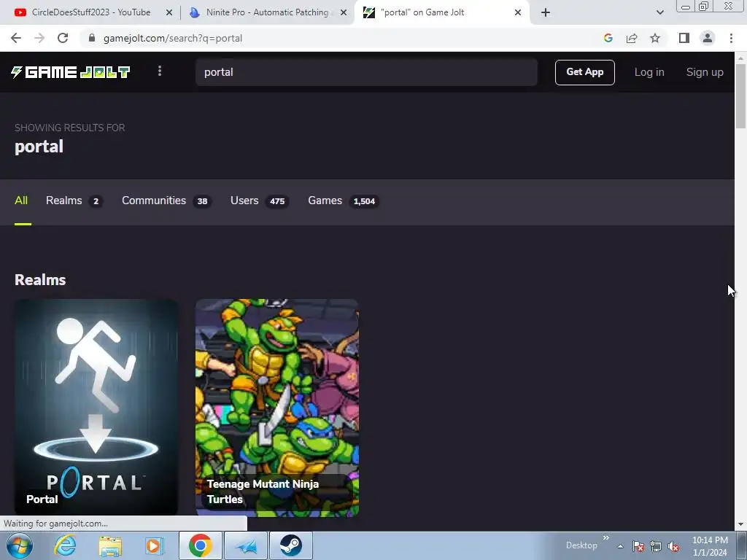Click the scrollbar down arrow

740,524
